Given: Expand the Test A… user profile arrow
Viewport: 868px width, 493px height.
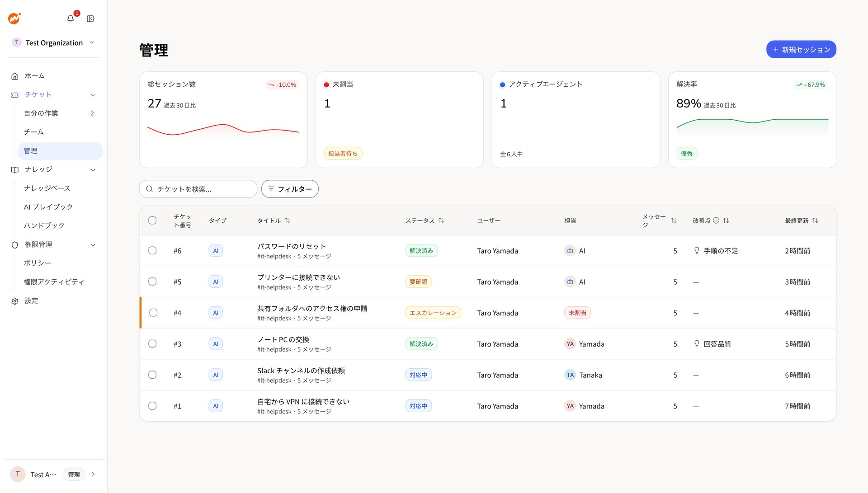Looking at the screenshot, I should point(93,474).
